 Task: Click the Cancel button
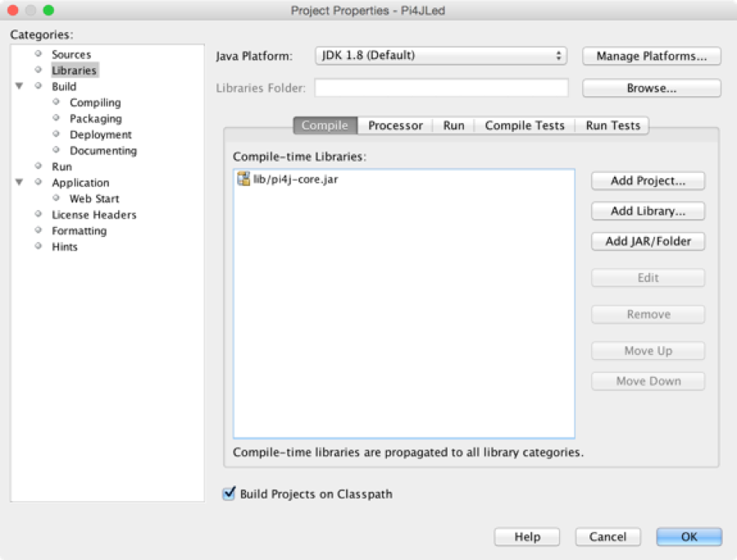(x=607, y=536)
